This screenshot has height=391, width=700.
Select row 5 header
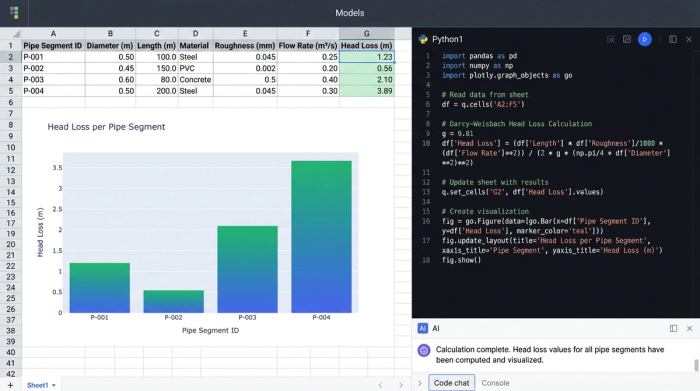11,91
